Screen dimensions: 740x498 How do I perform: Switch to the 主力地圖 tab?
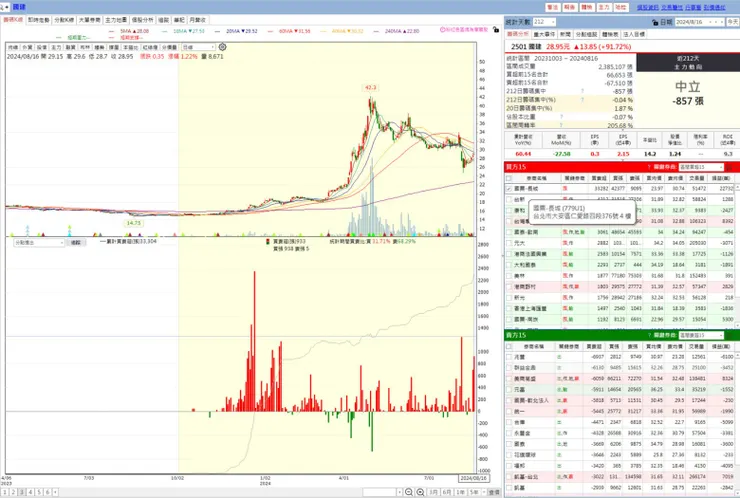coord(116,20)
